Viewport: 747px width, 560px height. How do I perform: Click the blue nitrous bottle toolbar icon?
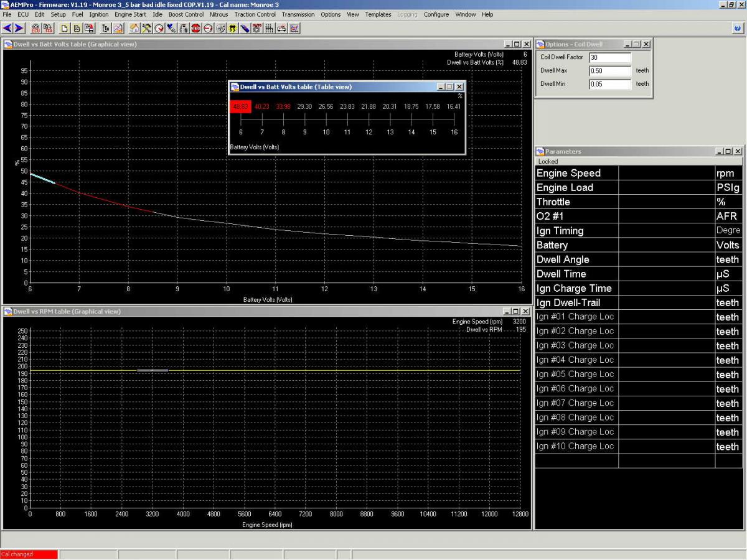point(245,28)
